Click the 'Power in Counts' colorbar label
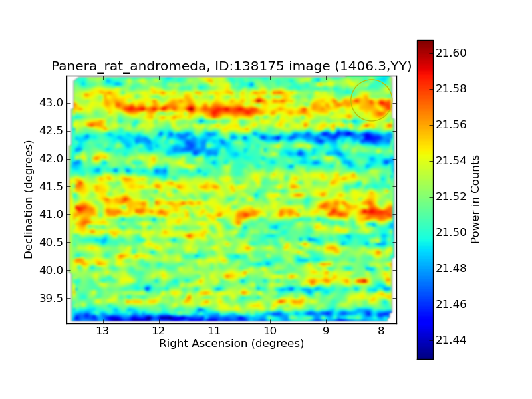532x399 pixels. click(475, 199)
